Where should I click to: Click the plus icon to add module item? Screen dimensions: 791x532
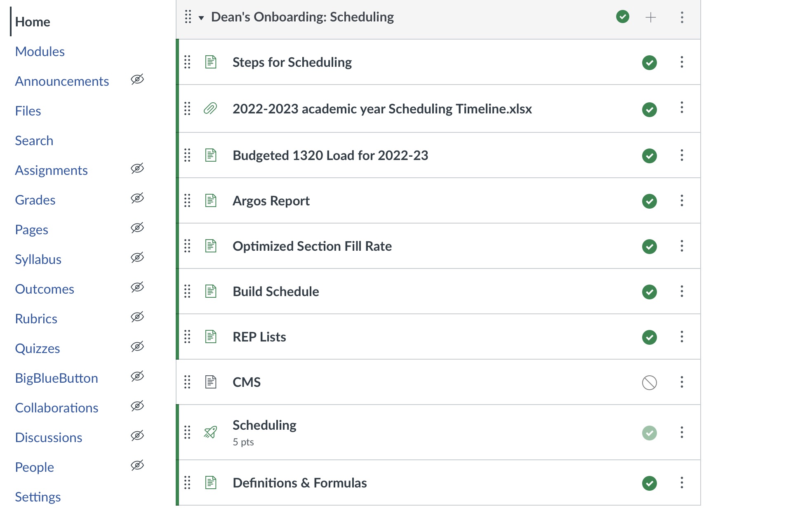click(x=650, y=17)
